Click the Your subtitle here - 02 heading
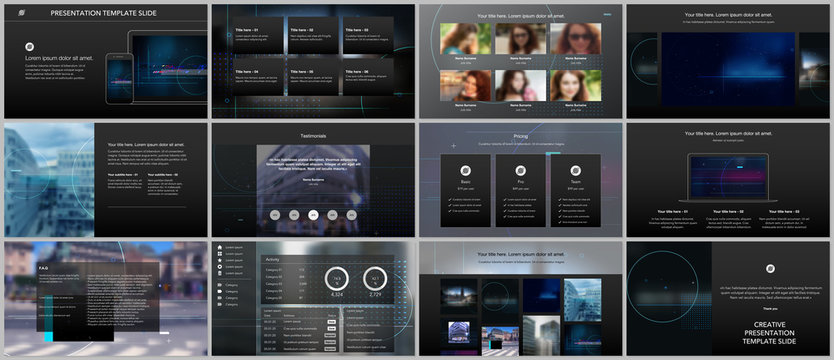 click(163, 174)
